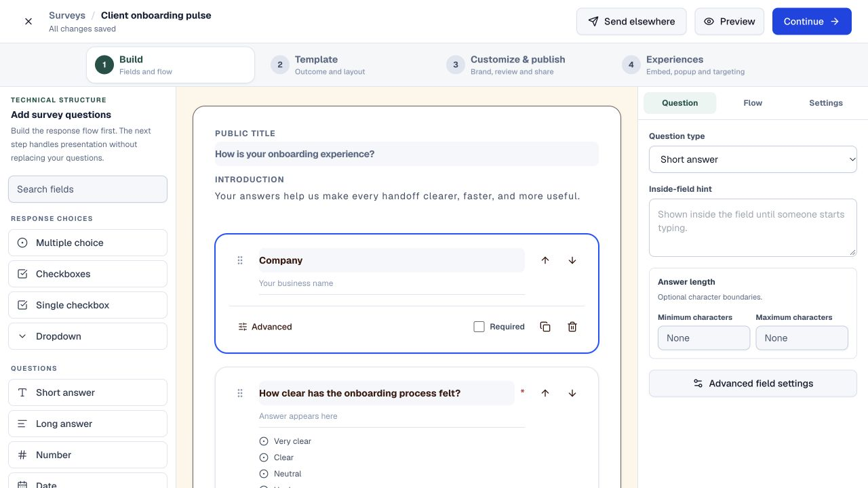The width and height of the screenshot is (868, 488).
Task: Set the Minimum characters field
Action: click(x=704, y=338)
